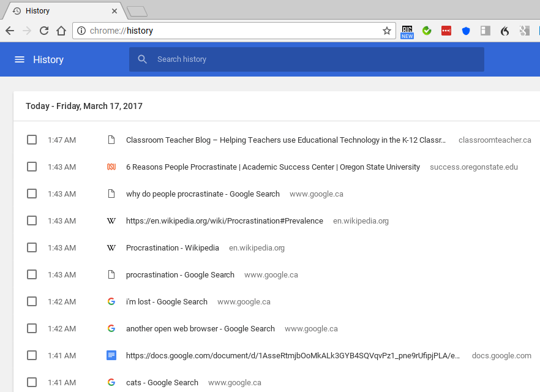The width and height of the screenshot is (540, 392).
Task: Click the back navigation arrow
Action: pyautogui.click(x=10, y=31)
